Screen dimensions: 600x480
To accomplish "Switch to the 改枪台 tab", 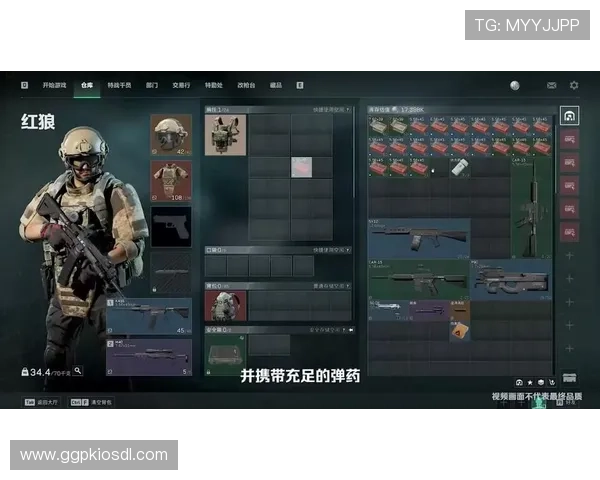I will point(246,85).
